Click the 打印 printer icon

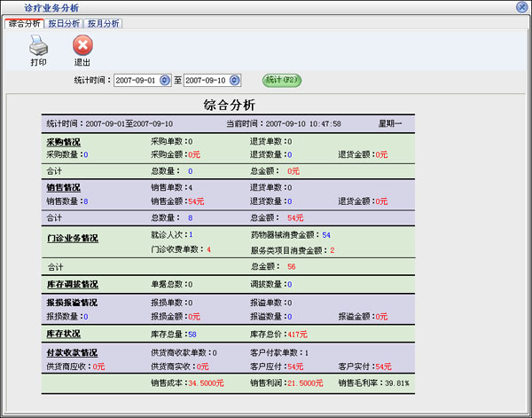click(38, 45)
